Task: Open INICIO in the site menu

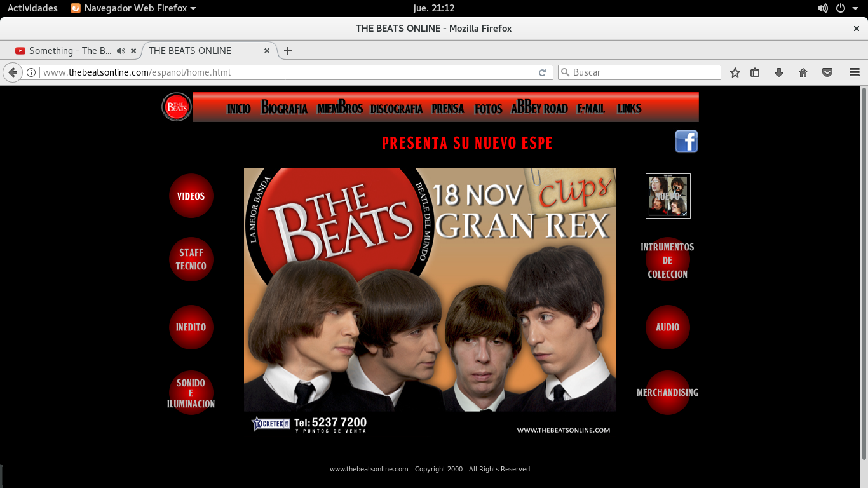Action: tap(239, 109)
